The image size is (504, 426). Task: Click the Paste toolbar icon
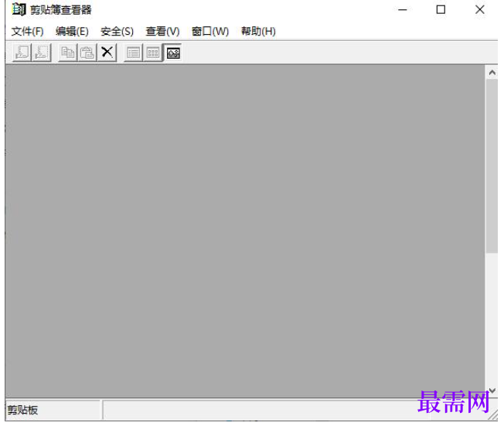click(87, 53)
